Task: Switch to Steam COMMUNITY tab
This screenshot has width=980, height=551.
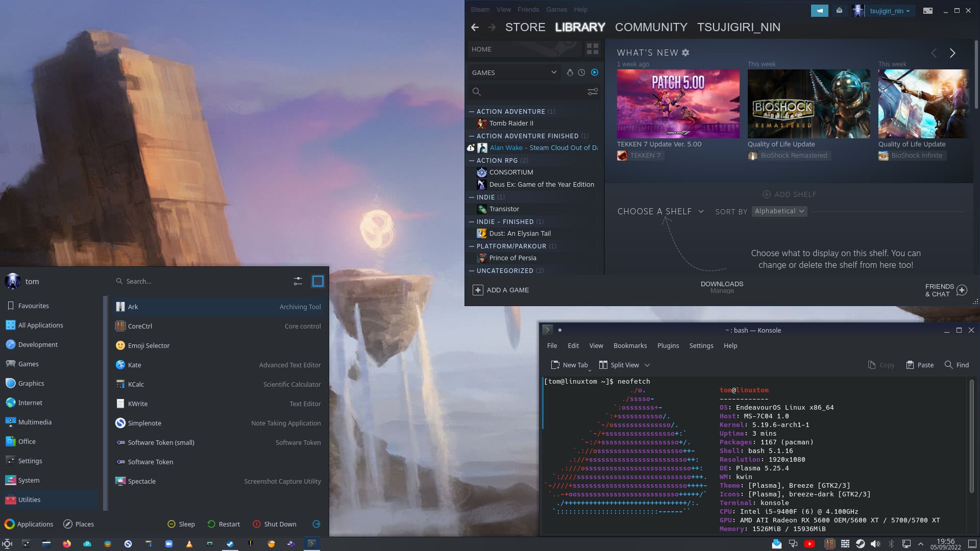Action: coord(651,27)
